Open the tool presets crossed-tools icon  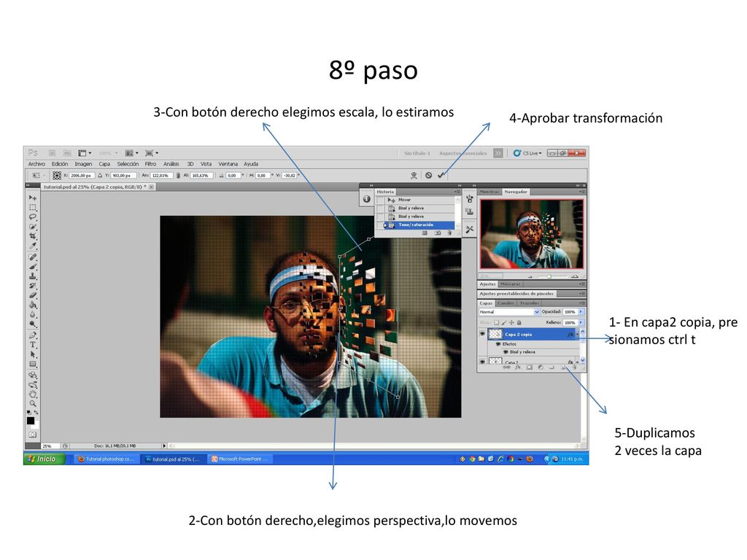470,230
